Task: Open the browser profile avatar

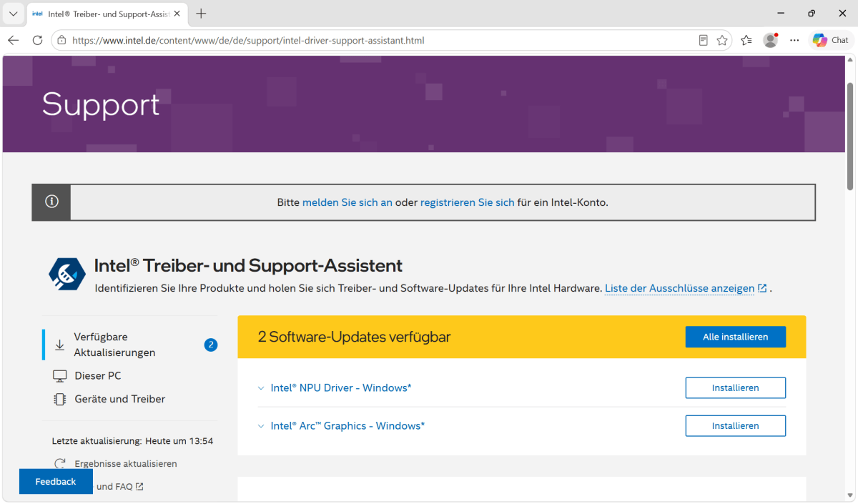Action: 770,41
